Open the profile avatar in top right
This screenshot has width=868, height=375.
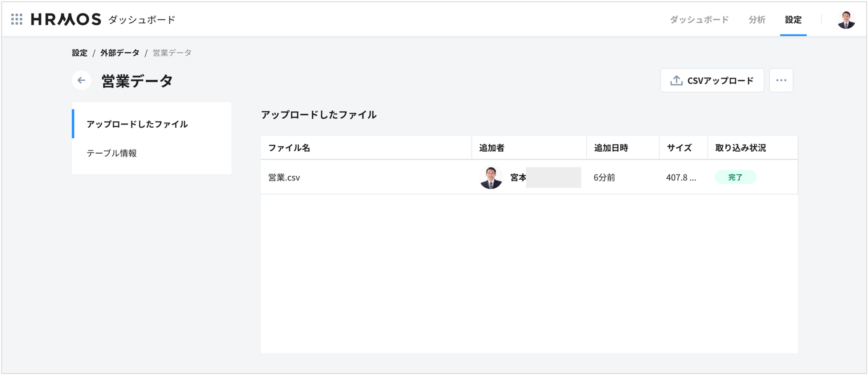pos(847,19)
